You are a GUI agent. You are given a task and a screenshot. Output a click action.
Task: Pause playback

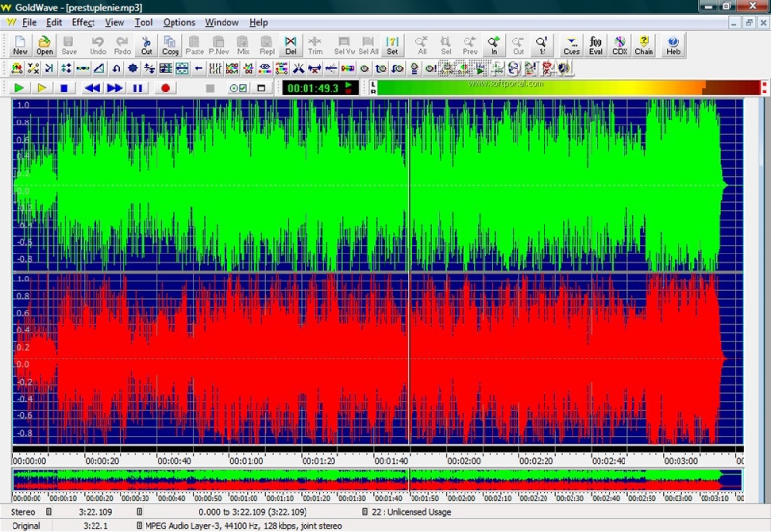point(138,88)
